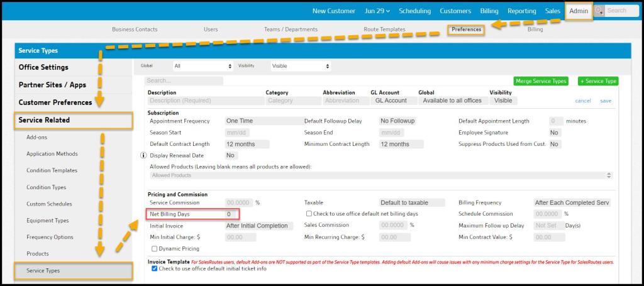Open the Visibility filter dropdown
Image resolution: width=644 pixels, height=286 pixels.
(x=301, y=66)
